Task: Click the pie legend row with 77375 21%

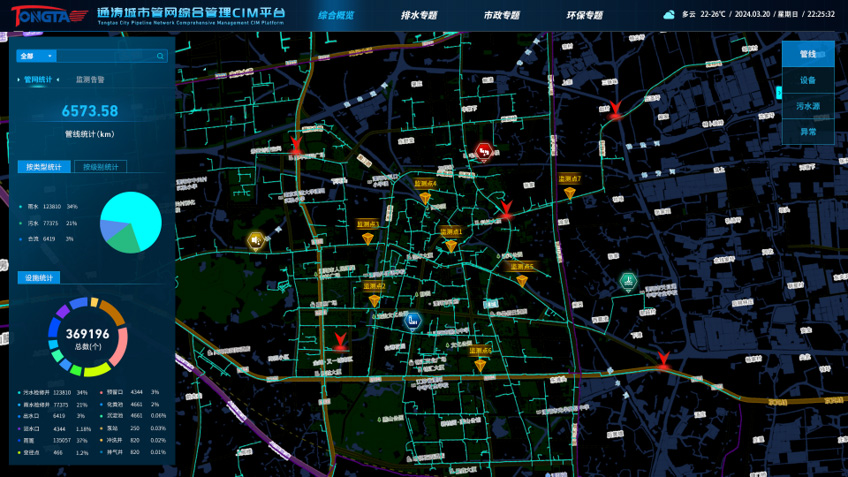Action: 48,223
